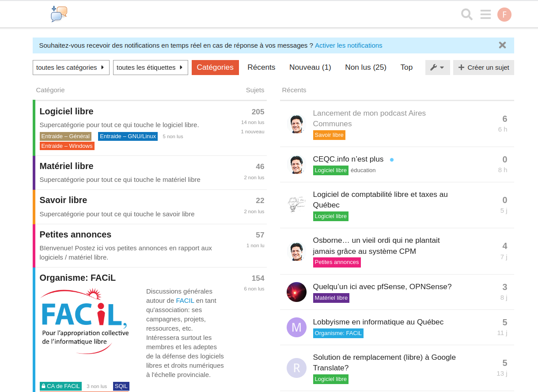Switch to the 'Top' tab

click(x=406, y=68)
